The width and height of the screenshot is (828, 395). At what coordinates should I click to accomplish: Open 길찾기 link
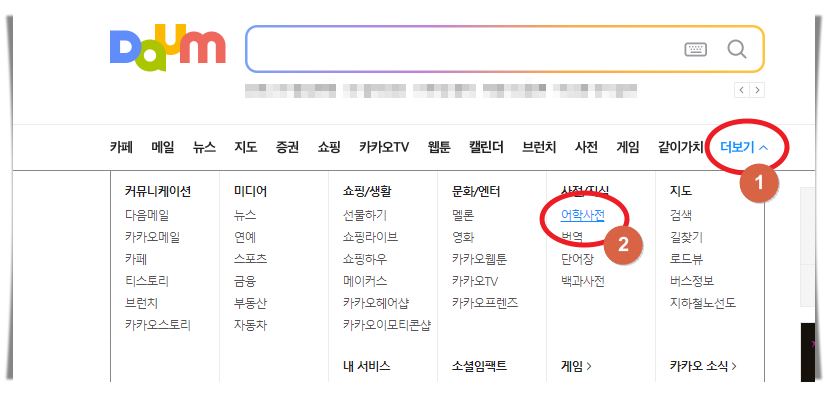(x=686, y=237)
